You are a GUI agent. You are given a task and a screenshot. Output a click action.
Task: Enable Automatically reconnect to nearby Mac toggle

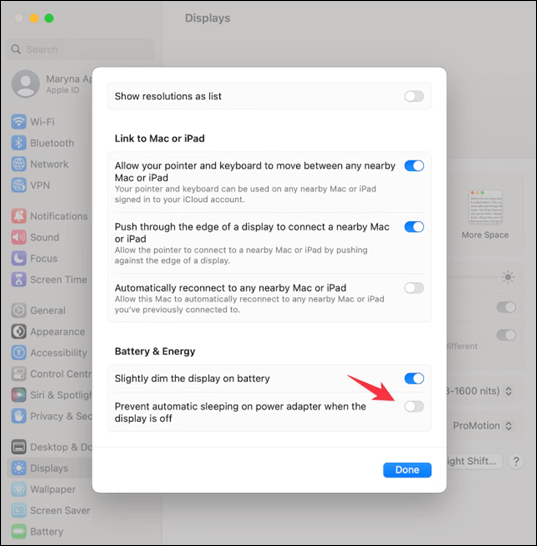coord(414,288)
